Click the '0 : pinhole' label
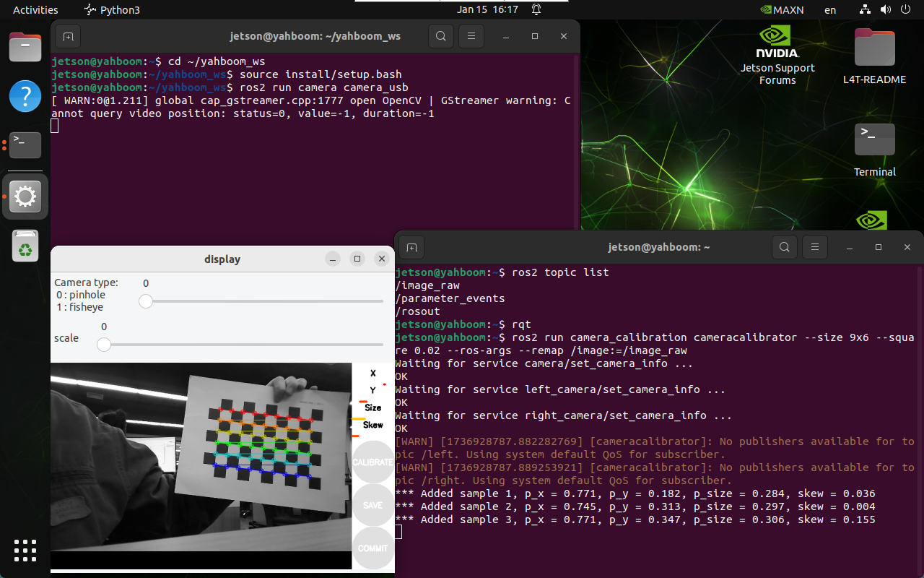Viewport: 924px width, 578px height. pyautogui.click(x=82, y=295)
